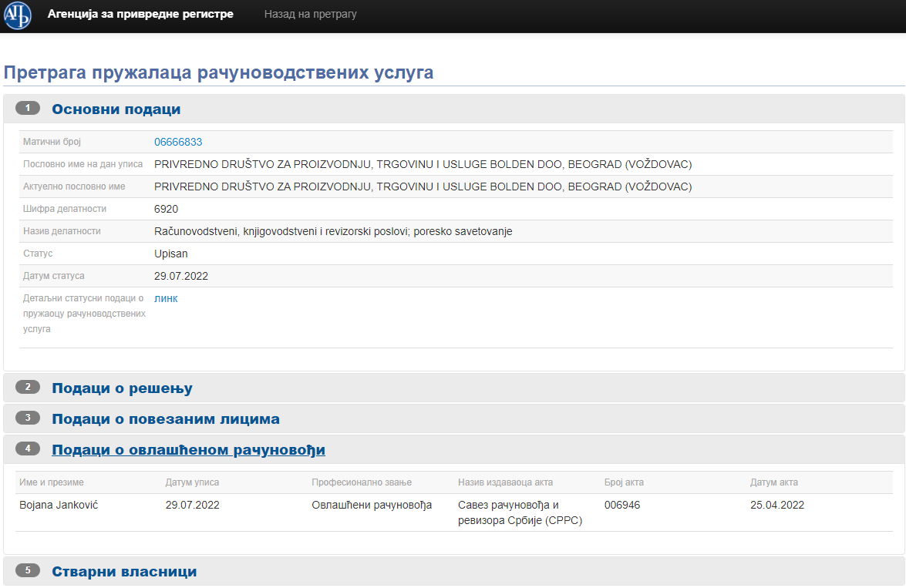Viewport: 906px width, 588px height.
Task: Select the Матични број label
Action: click(x=52, y=142)
